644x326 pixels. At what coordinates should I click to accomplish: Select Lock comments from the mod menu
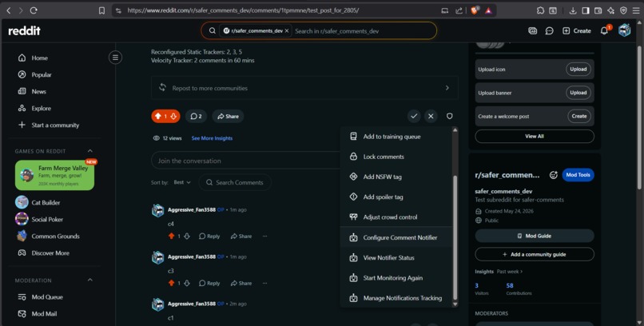tap(396, 157)
